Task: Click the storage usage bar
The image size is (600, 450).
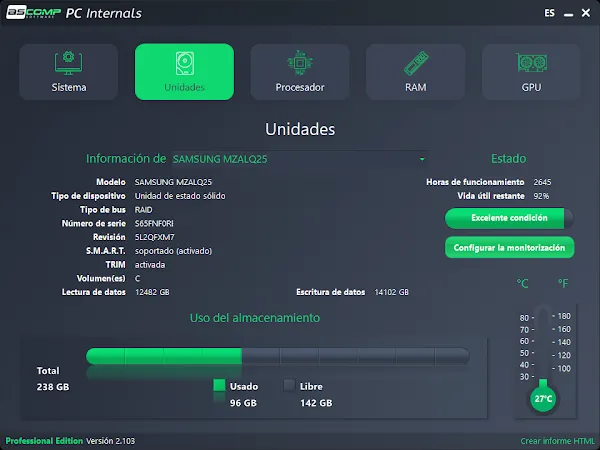Action: click(x=278, y=356)
